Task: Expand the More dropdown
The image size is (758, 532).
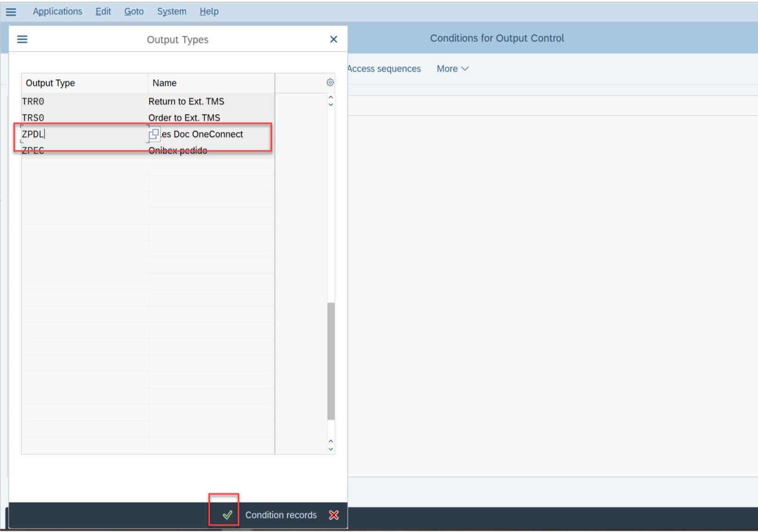Action: pos(452,69)
